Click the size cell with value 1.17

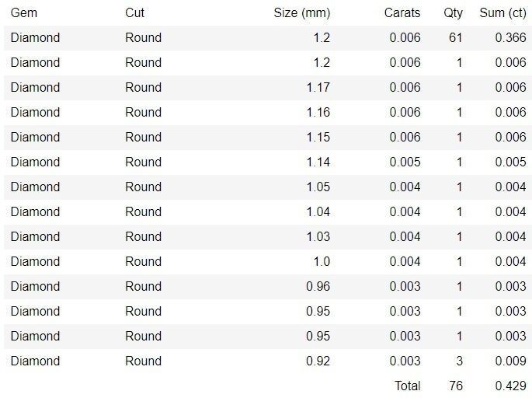pos(318,87)
